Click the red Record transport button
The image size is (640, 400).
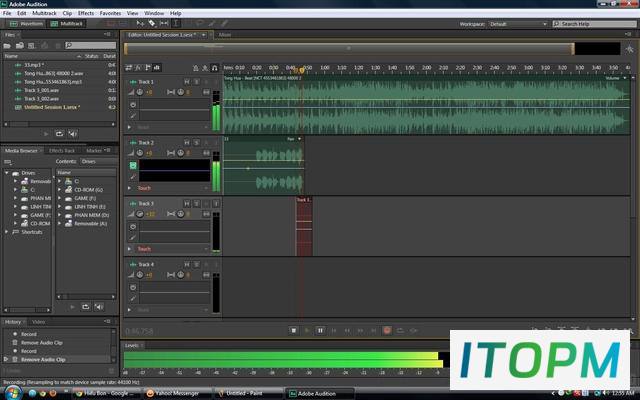(387, 330)
